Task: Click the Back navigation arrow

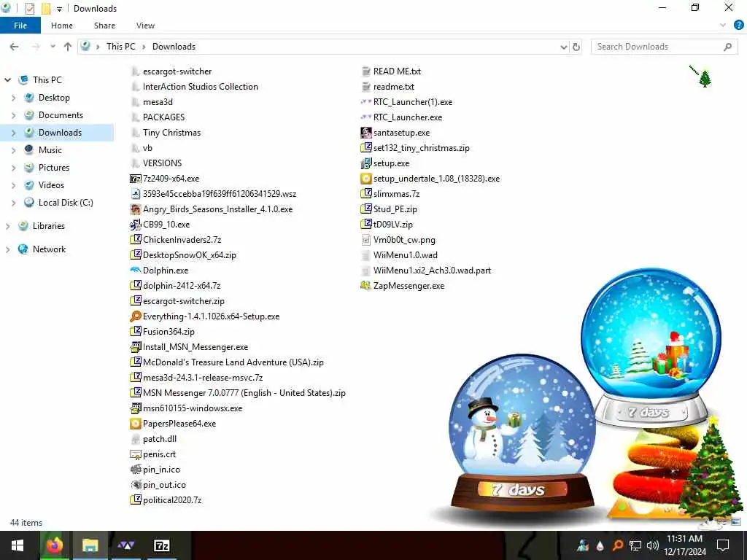Action: click(x=15, y=47)
